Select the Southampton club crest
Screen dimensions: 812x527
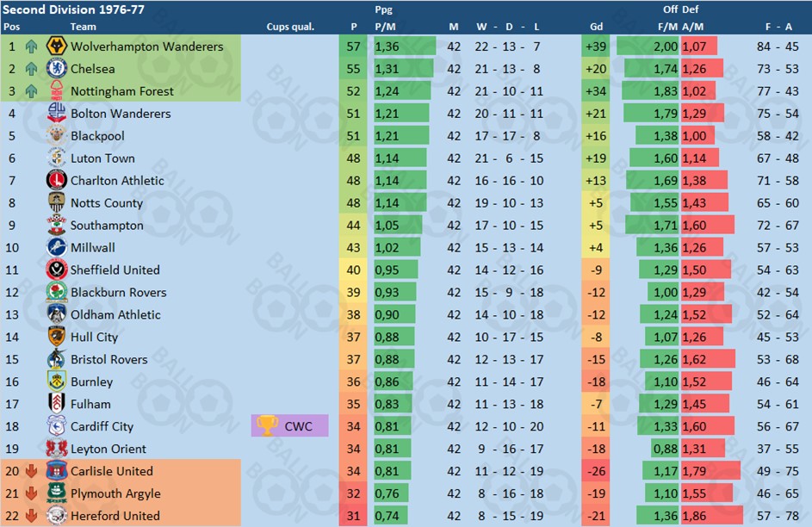57,226
